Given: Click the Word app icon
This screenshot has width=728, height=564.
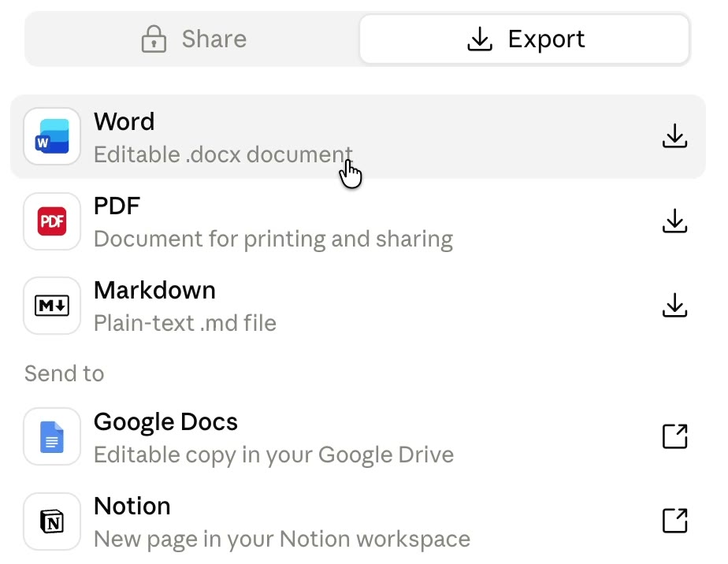Looking at the screenshot, I should (52, 136).
